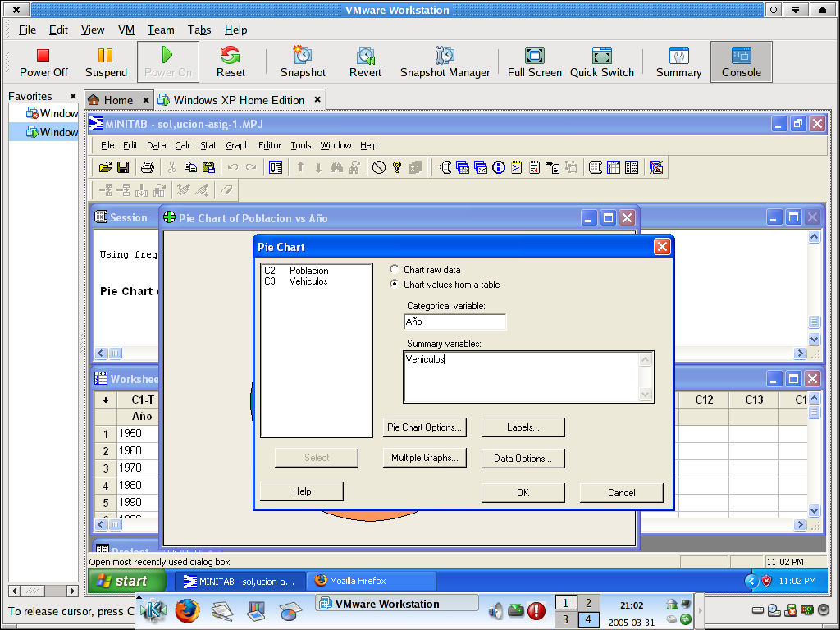
Task: Cancel the Pie Chart dialog
Action: tap(622, 493)
